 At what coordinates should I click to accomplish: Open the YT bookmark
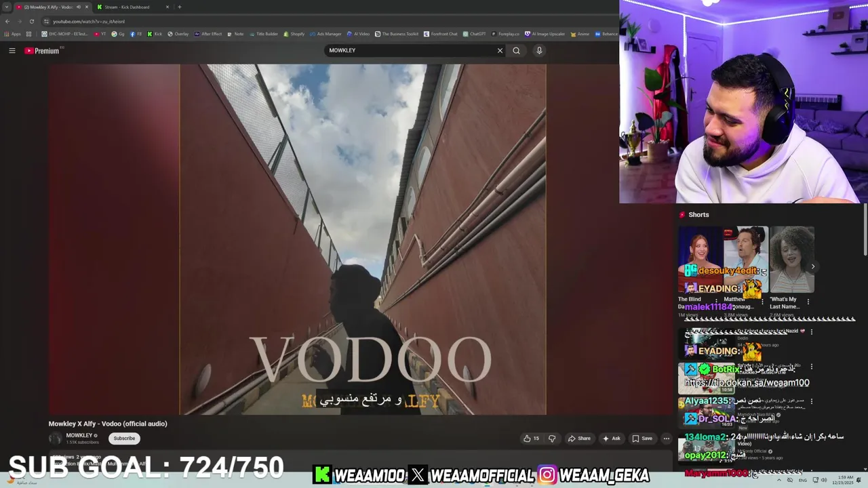tap(100, 34)
